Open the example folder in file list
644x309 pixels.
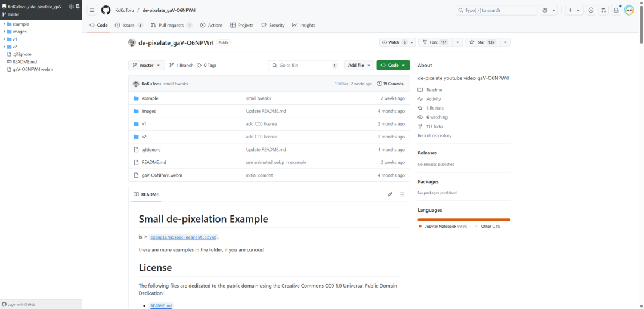tap(150, 98)
